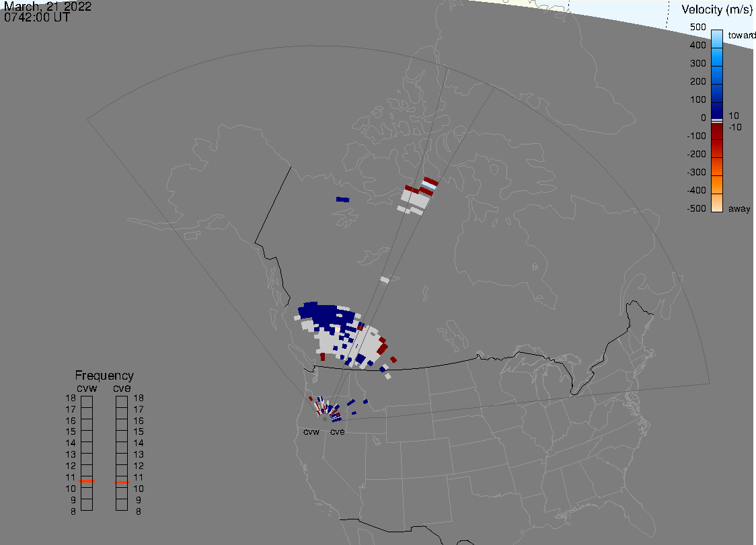Select the lightest blue 400–500 velocity swatch
This screenshot has width=756, height=545.
[x=717, y=38]
